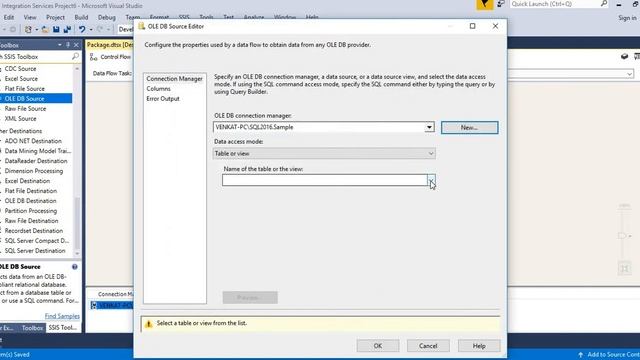Select the Columns page in dialog
The width and height of the screenshot is (640, 360).
(158, 89)
